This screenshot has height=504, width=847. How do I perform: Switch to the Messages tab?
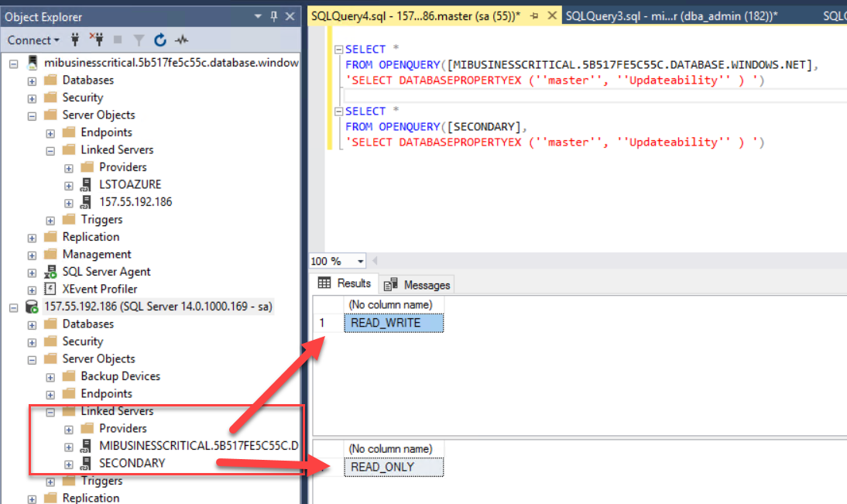click(417, 284)
